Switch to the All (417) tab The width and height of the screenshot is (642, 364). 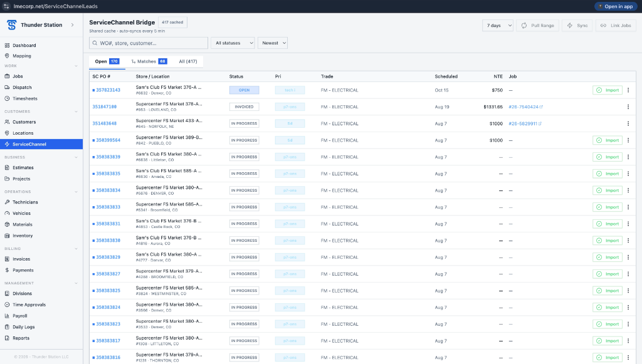[x=188, y=61]
